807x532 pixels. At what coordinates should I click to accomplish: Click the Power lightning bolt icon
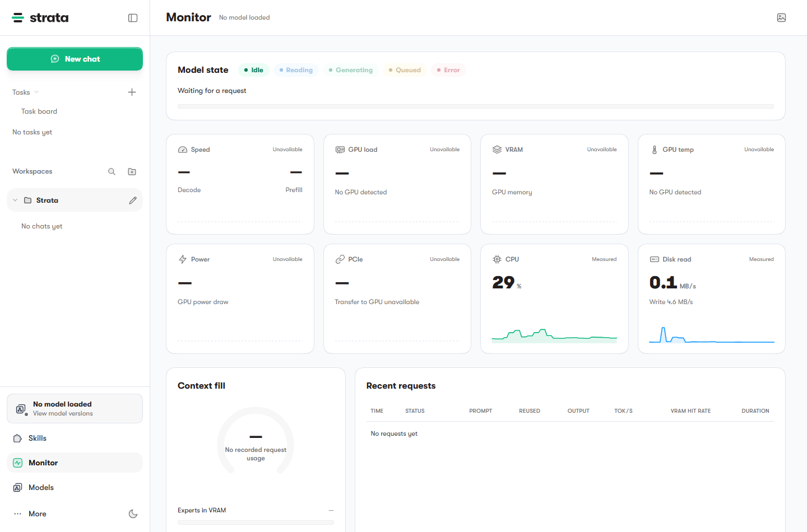click(x=183, y=259)
